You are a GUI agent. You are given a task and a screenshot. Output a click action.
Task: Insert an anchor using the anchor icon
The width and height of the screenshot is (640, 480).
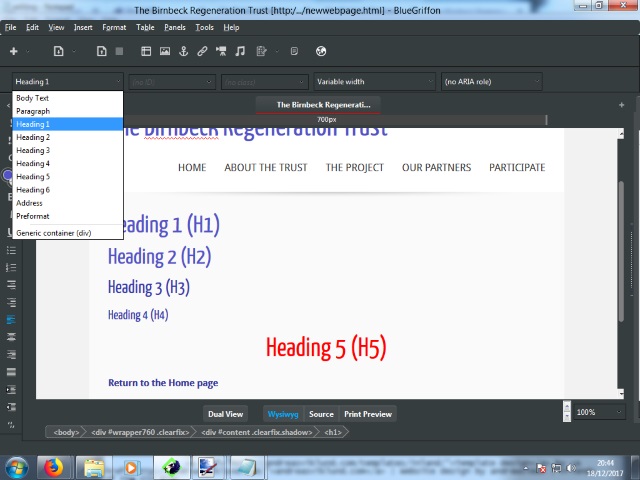coord(184,51)
